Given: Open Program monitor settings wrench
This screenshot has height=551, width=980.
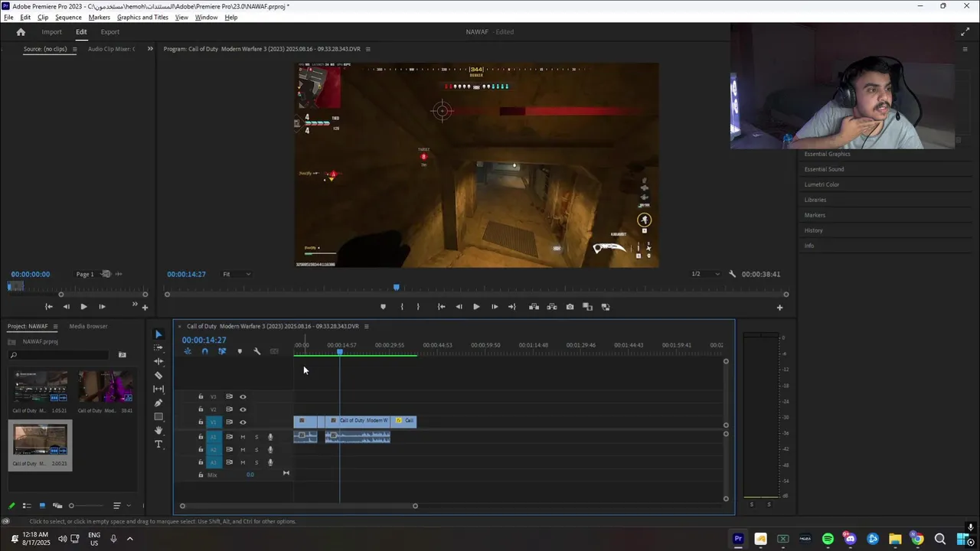Looking at the screenshot, I should (732, 274).
